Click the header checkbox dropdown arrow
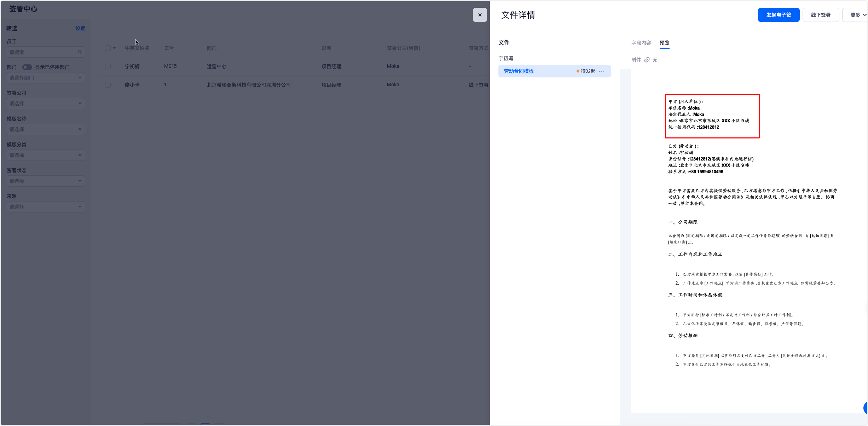The width and height of the screenshot is (868, 426). 114,48
